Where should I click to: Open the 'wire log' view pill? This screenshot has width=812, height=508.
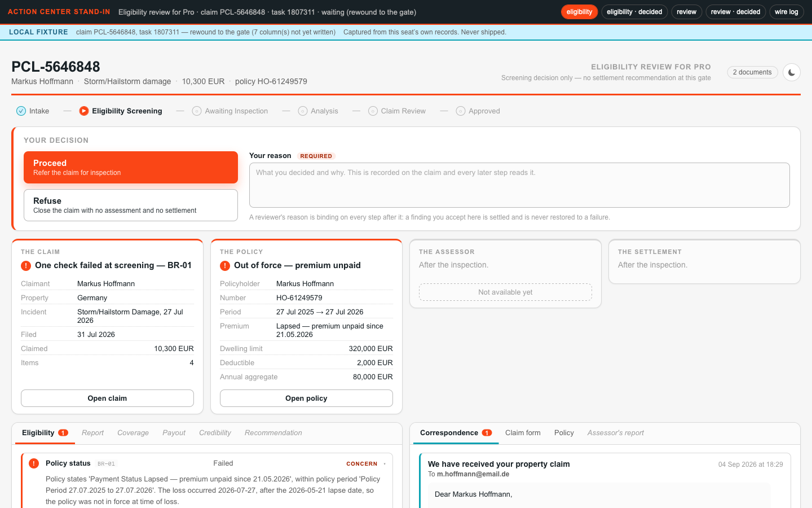point(786,12)
